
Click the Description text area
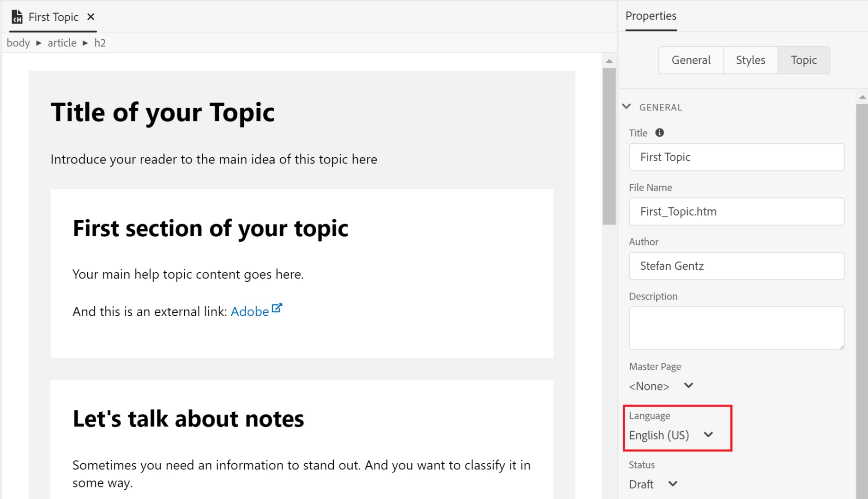[736, 328]
